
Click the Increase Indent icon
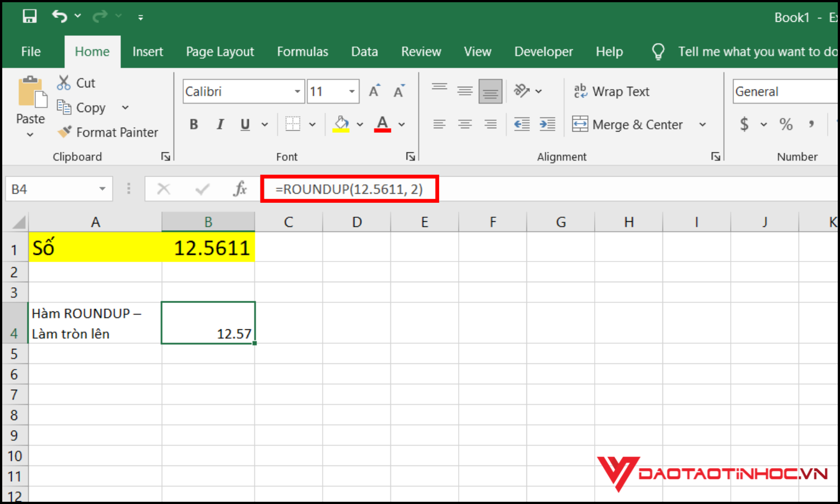pos(547,124)
